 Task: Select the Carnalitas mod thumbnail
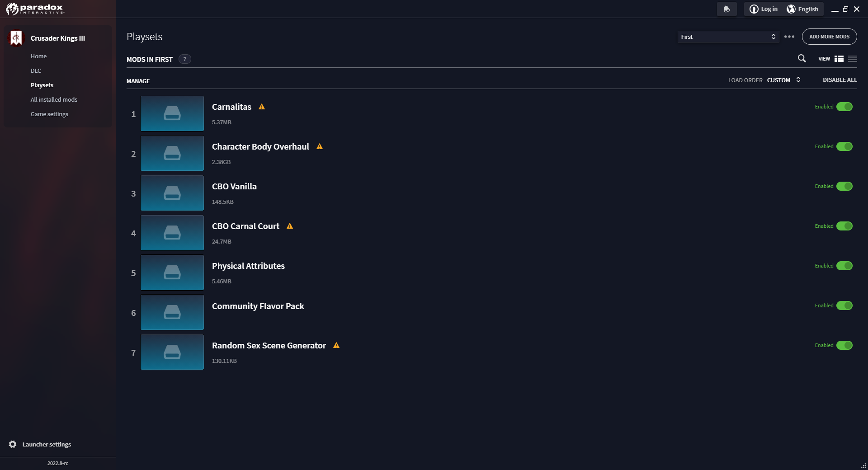[x=172, y=113]
